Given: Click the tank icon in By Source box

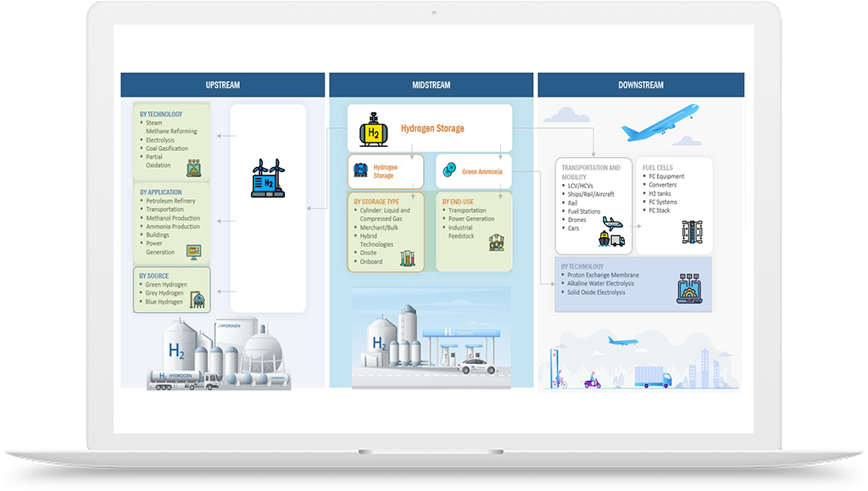Looking at the screenshot, I should tap(198, 298).
